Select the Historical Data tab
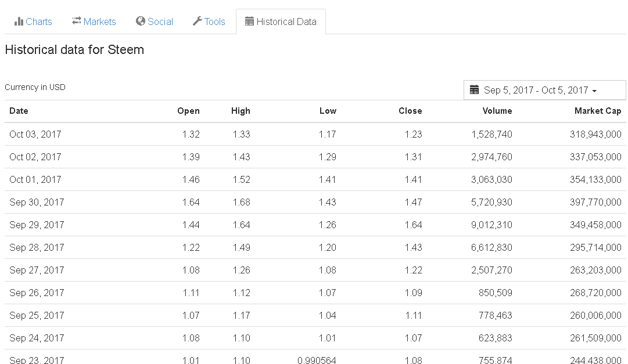The image size is (628, 364). point(281,21)
